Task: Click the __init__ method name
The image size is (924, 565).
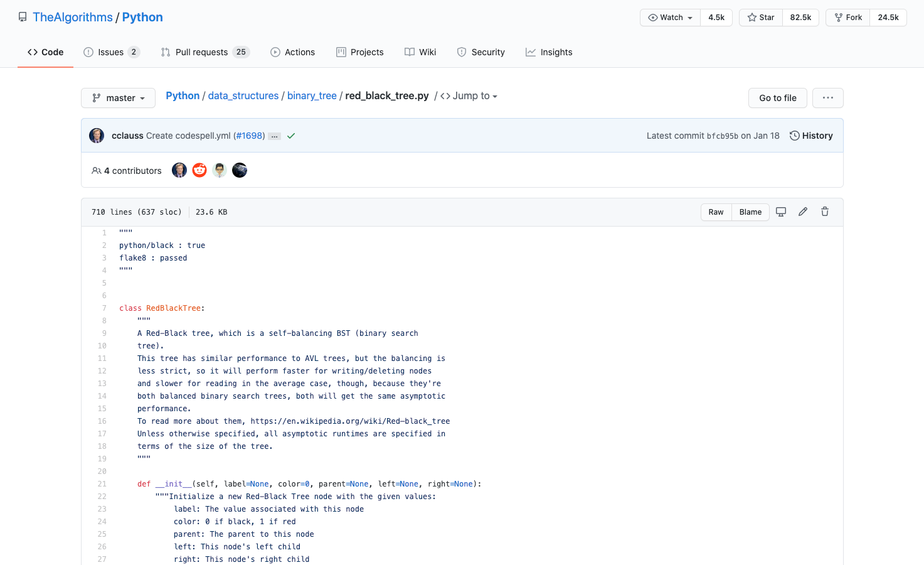Action: click(173, 484)
